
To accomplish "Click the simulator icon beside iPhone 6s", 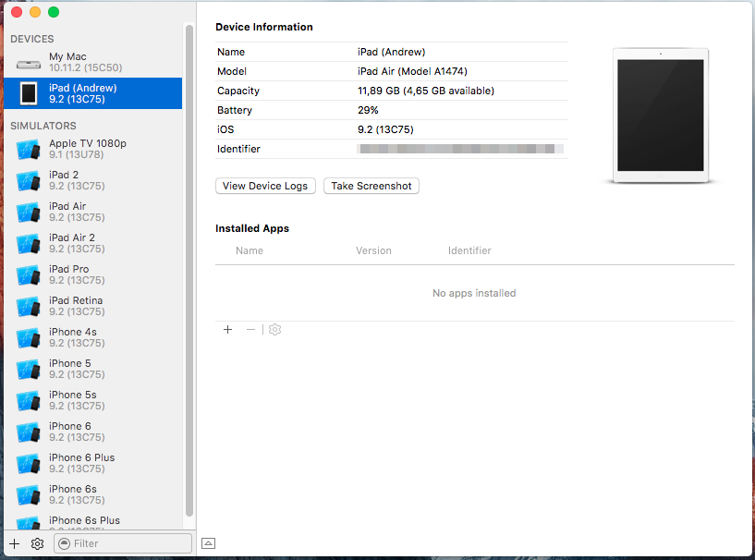I will (x=28, y=495).
